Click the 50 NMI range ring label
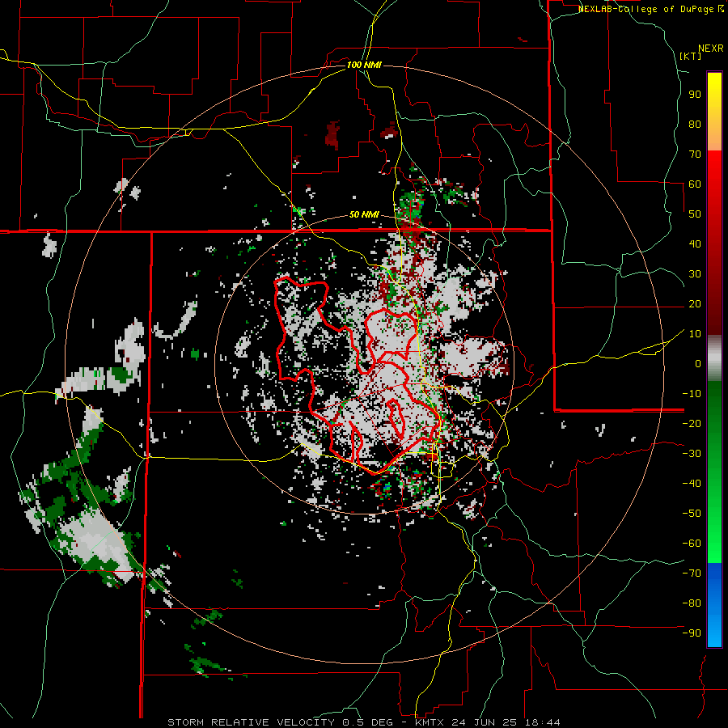728x728 pixels. point(364,214)
